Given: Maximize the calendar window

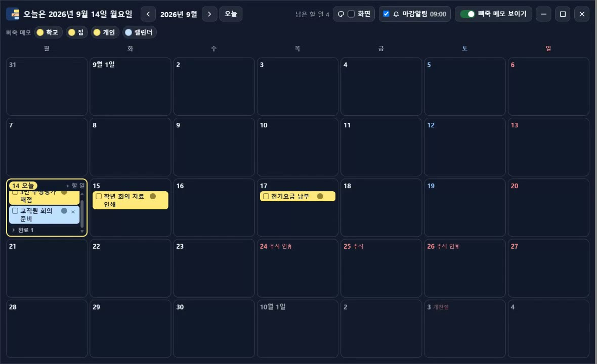Looking at the screenshot, I should click(563, 14).
